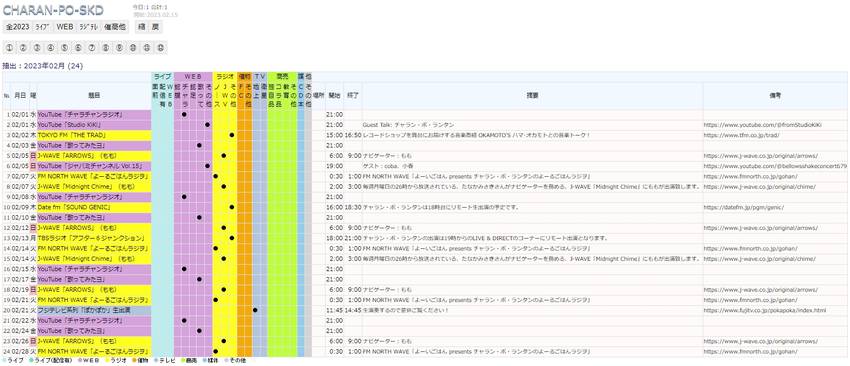Screen dimensions: 850x366
Task: Switch to the WEB filter tab
Action: tap(65, 27)
